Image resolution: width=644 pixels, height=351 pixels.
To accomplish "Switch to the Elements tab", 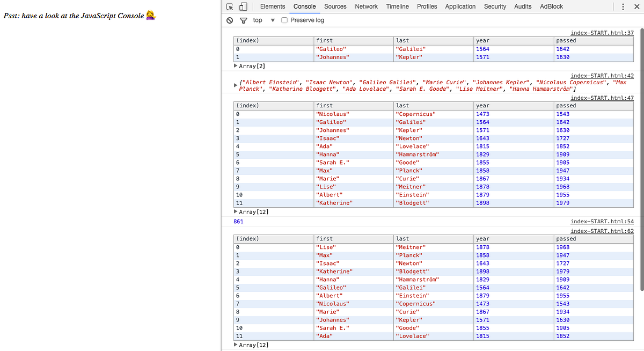I will [273, 6].
